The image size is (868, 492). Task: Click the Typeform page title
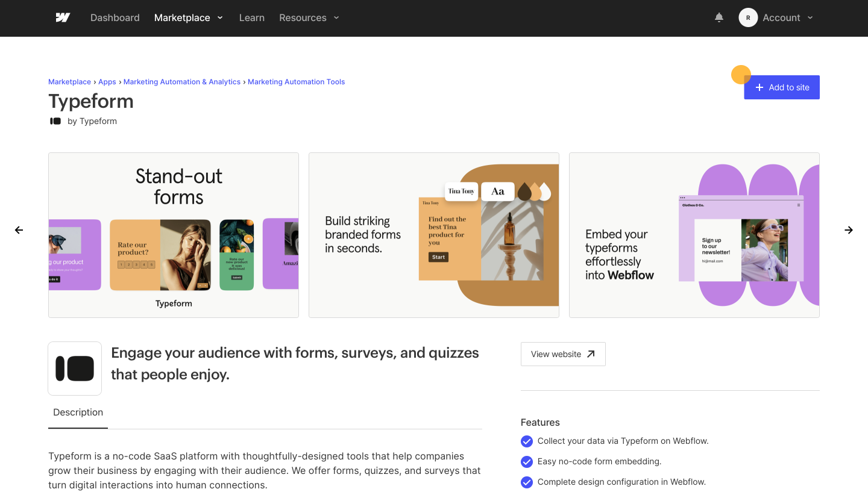click(x=91, y=101)
